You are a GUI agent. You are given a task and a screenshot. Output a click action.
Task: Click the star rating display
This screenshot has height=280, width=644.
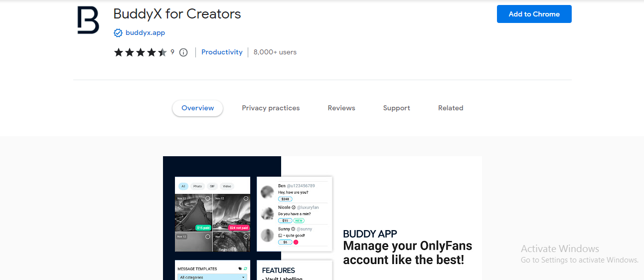[141, 52]
